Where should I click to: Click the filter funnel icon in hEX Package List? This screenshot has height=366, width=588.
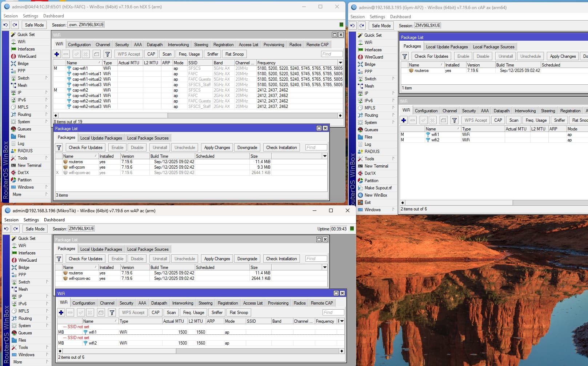(x=59, y=148)
